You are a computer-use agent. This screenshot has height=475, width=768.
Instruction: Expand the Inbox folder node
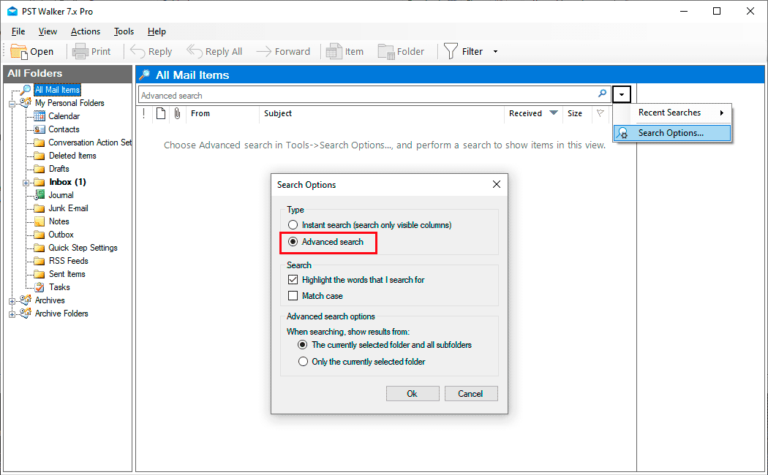tap(25, 183)
